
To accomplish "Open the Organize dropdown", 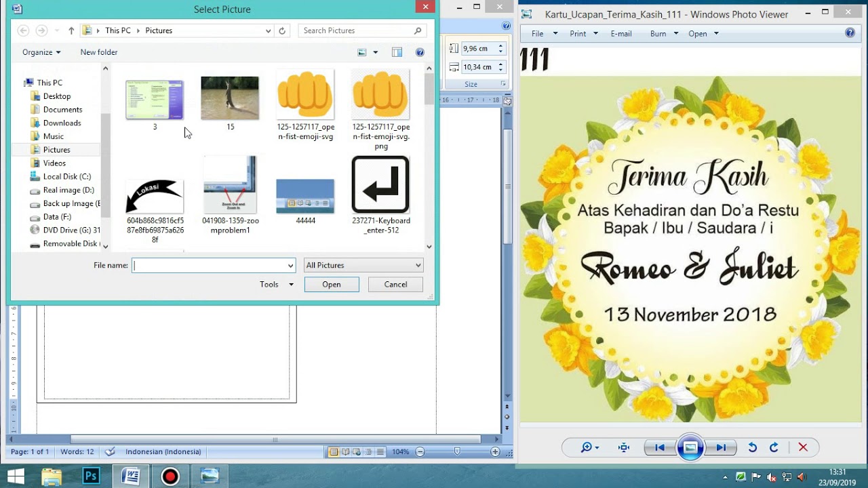I will [x=41, y=52].
